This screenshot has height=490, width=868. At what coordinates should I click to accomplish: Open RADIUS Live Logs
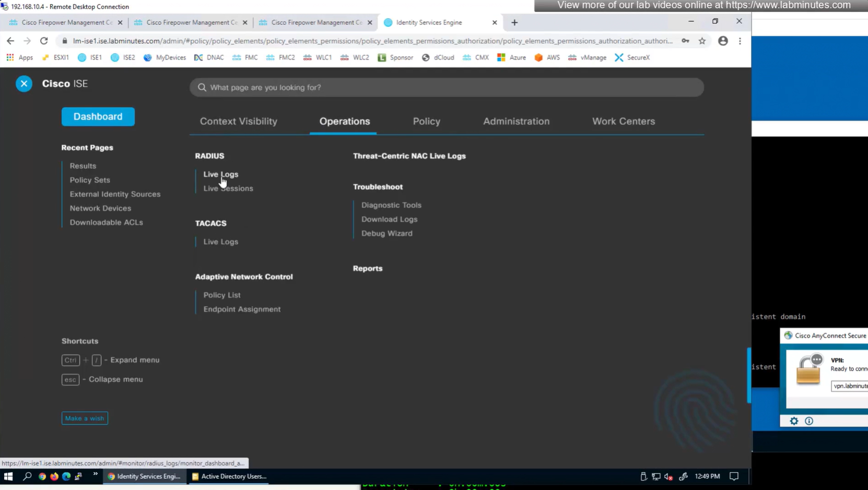coord(220,174)
